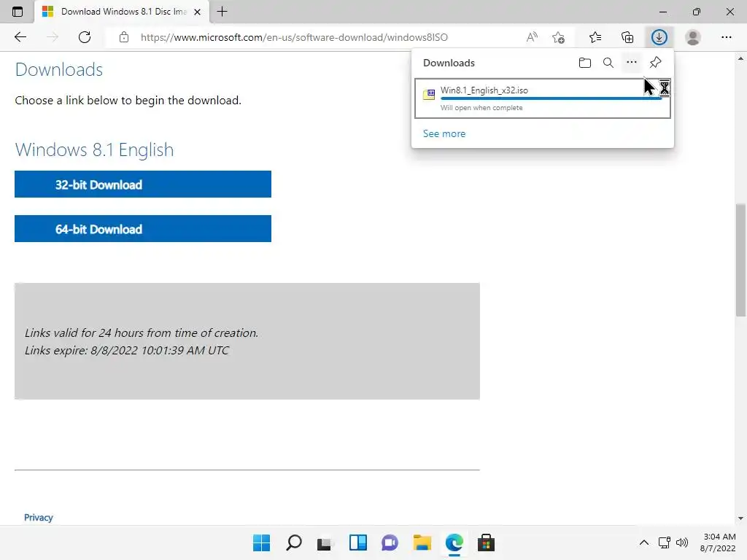Open Collections panel
The height and width of the screenshot is (560, 747).
(627, 37)
